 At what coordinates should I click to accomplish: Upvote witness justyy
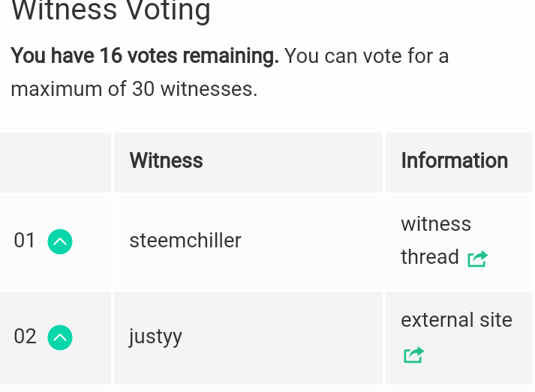[x=60, y=337]
